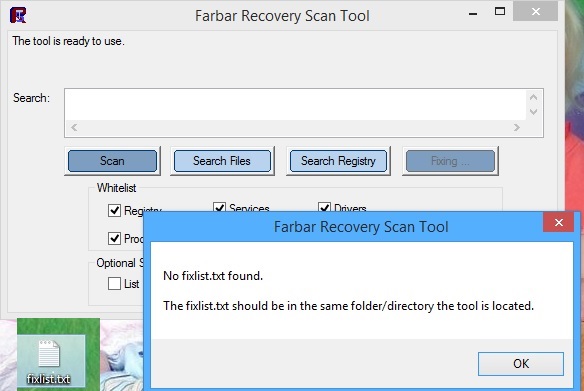Enable the List optional scan checkbox
This screenshot has width=584, height=391.
click(114, 283)
